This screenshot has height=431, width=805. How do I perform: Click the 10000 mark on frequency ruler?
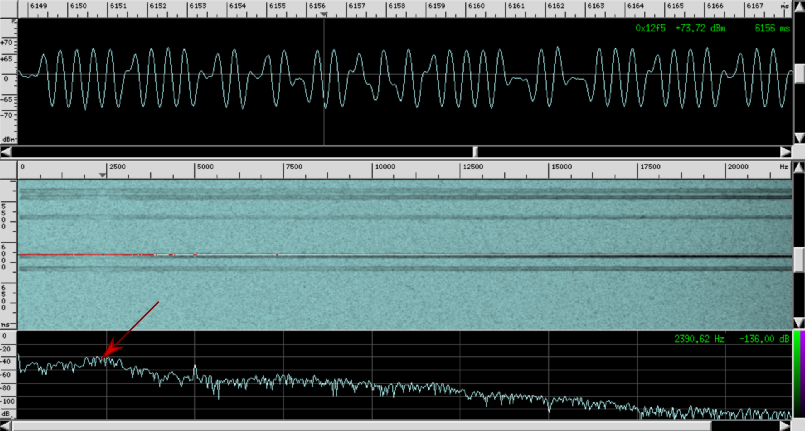click(383, 166)
